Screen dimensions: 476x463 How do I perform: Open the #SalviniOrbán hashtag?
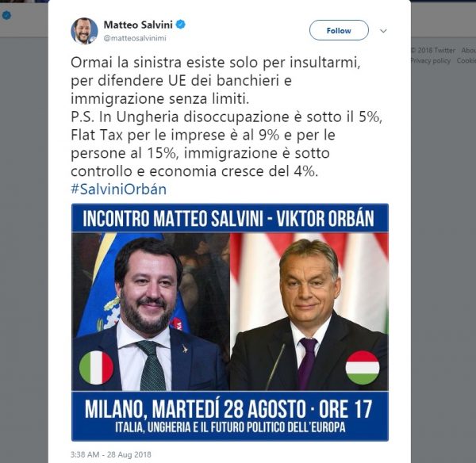tap(119, 189)
